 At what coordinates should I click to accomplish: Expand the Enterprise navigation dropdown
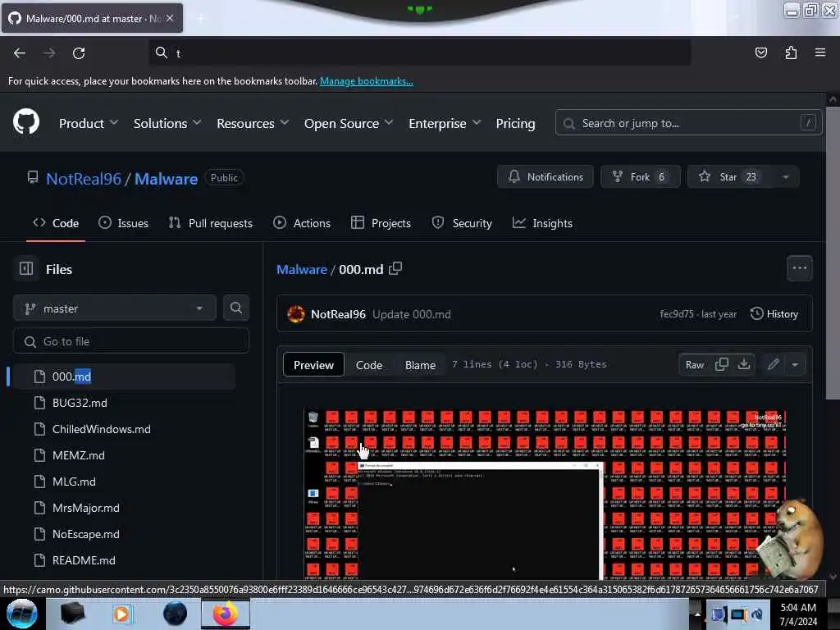tap(445, 123)
